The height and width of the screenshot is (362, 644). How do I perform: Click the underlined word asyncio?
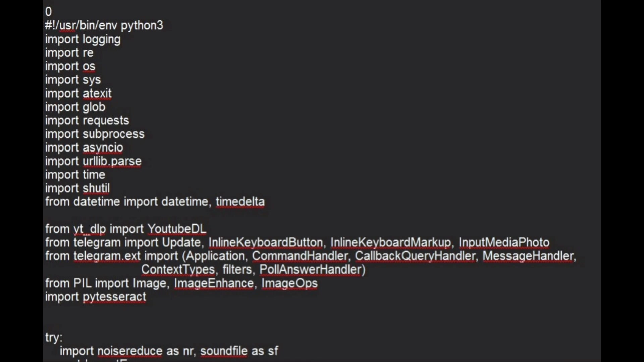tap(103, 148)
